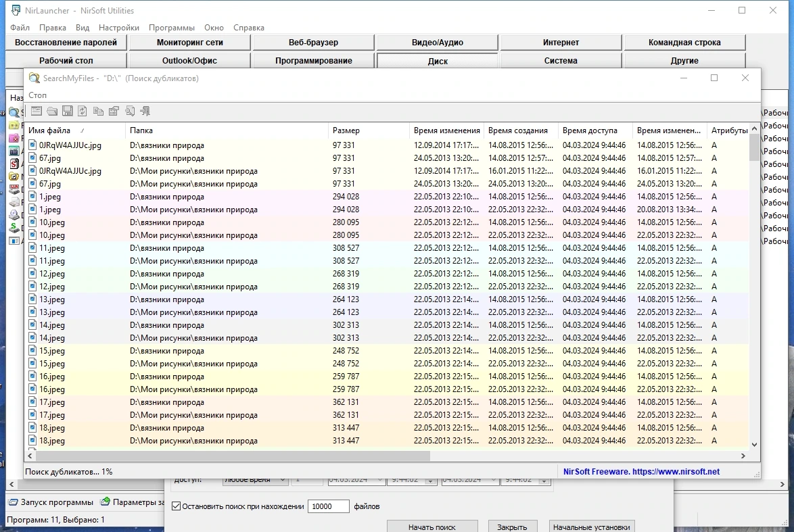Click the open-folder toolbar icon in SearchMyFiles
The height and width of the screenshot is (532, 794).
click(x=52, y=111)
